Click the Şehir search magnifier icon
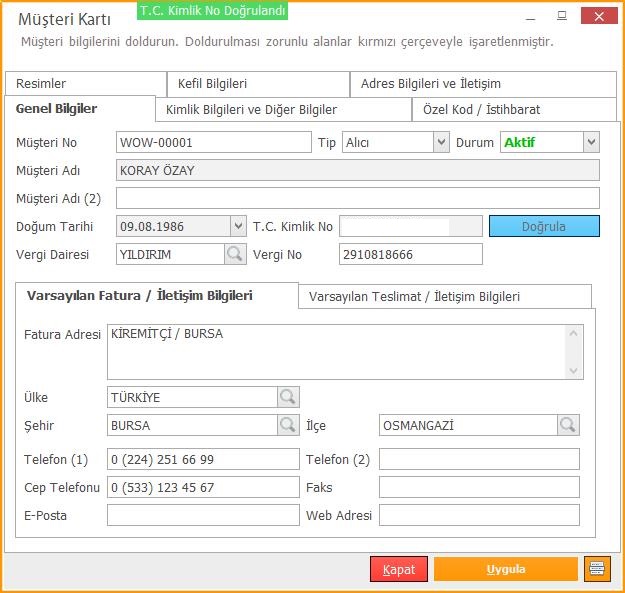625x593 pixels. pos(288,425)
